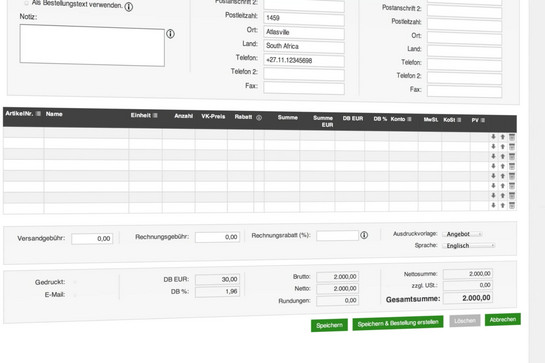Viewport: 545px width, 363px height.
Task: Click the Speichern button
Action: (329, 325)
